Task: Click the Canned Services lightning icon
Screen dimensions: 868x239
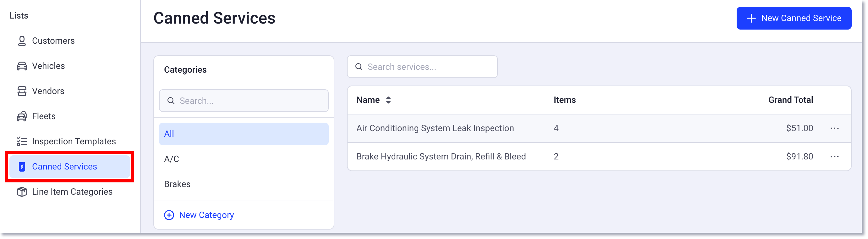Action: [x=22, y=166]
